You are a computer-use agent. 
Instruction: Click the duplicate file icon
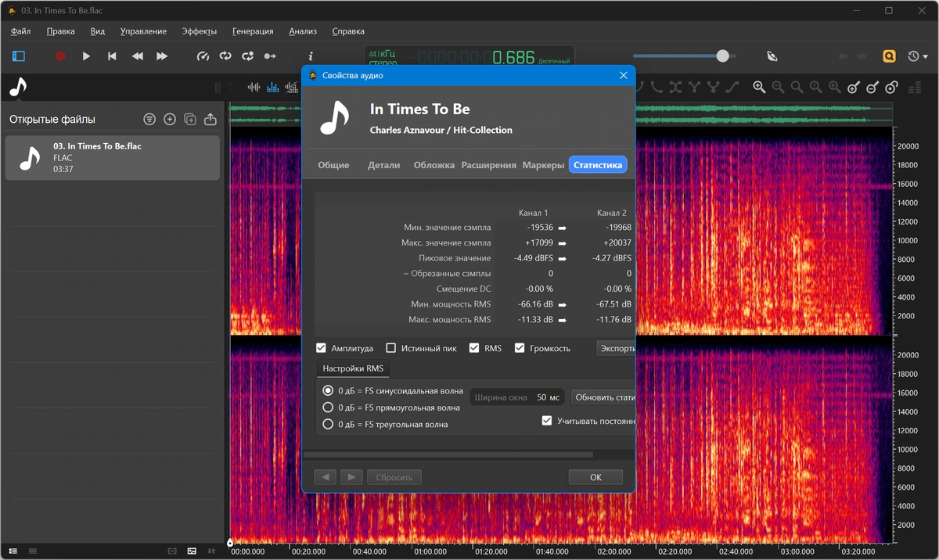pos(190,120)
